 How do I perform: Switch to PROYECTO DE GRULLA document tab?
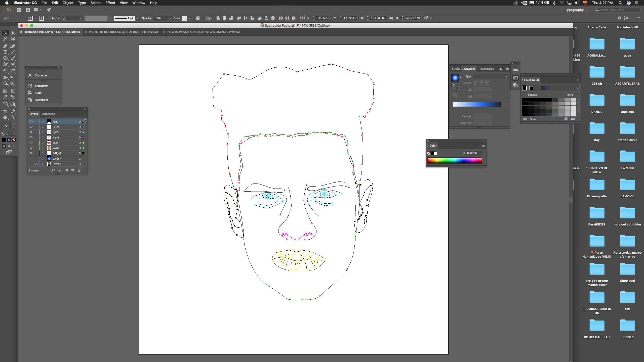(x=123, y=32)
